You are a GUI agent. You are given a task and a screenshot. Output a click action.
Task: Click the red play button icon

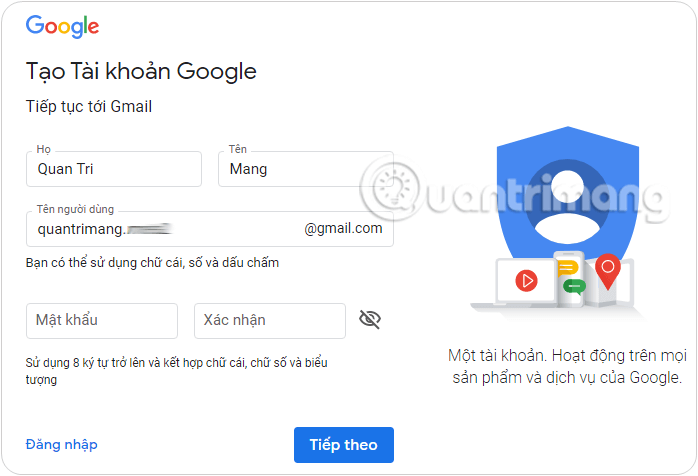[526, 281]
